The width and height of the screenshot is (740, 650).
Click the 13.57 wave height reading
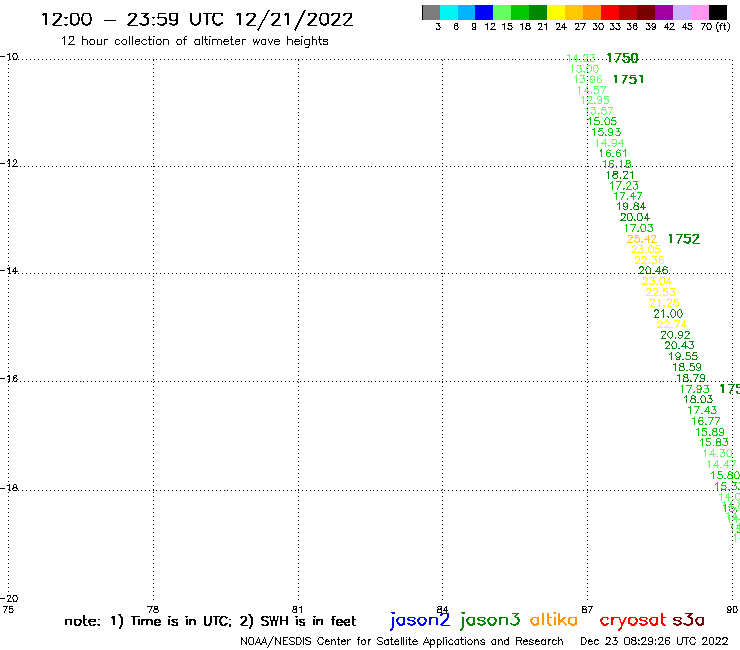point(599,111)
